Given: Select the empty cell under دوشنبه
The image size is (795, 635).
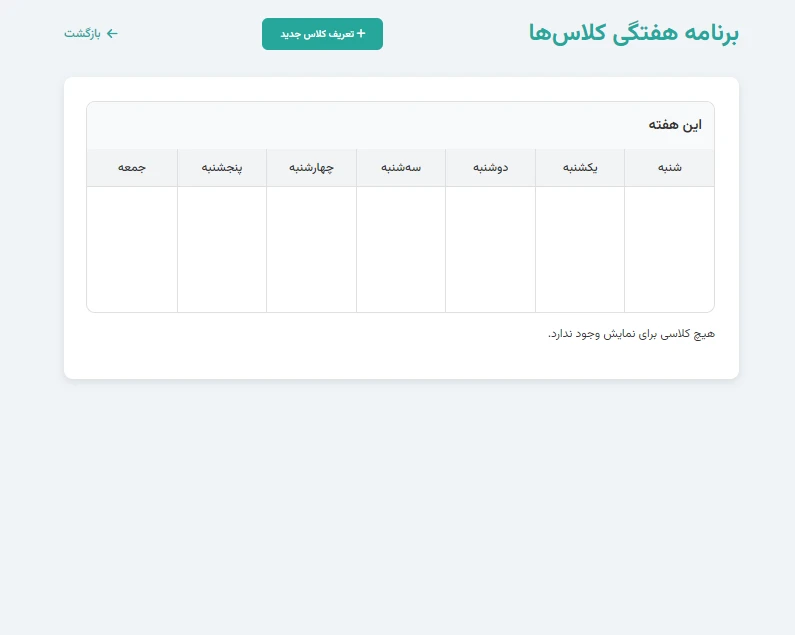Looking at the screenshot, I should pos(490,249).
